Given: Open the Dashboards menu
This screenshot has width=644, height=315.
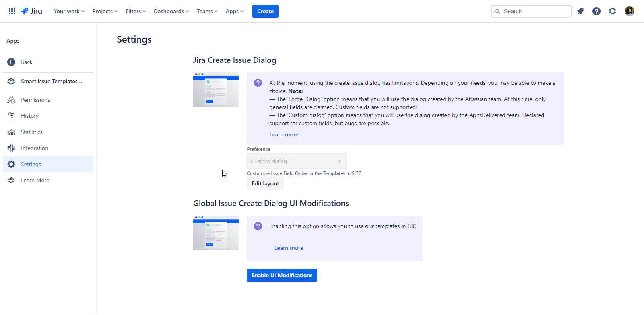Looking at the screenshot, I should (171, 11).
